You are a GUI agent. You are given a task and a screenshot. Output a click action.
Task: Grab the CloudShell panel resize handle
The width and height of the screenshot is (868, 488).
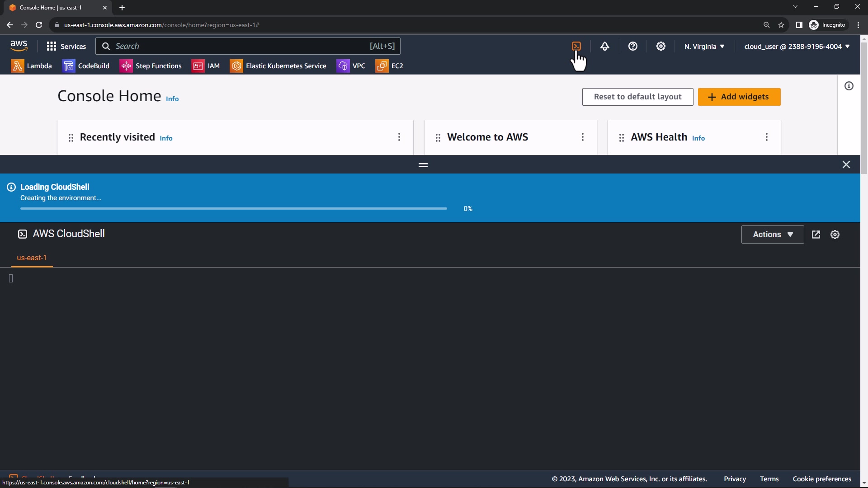point(423,165)
